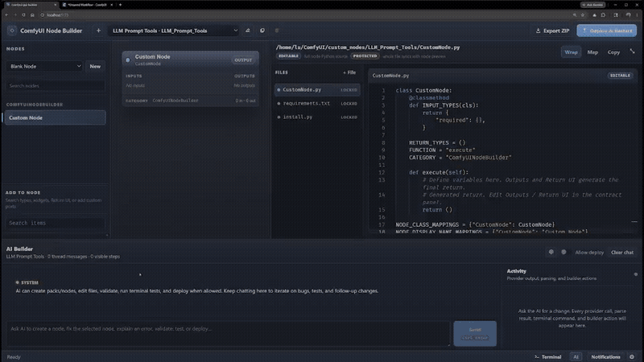Click the Send button in AI Builder
This screenshot has height=362, width=644.
click(475, 333)
